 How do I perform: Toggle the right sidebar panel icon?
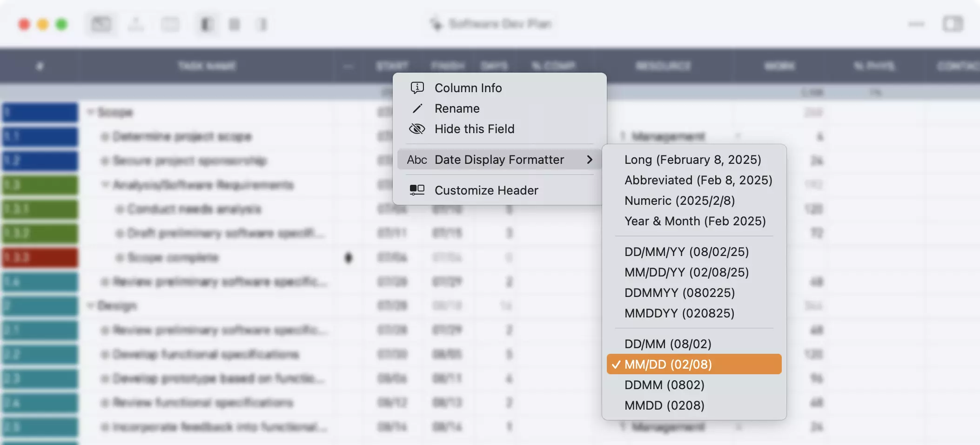(952, 24)
